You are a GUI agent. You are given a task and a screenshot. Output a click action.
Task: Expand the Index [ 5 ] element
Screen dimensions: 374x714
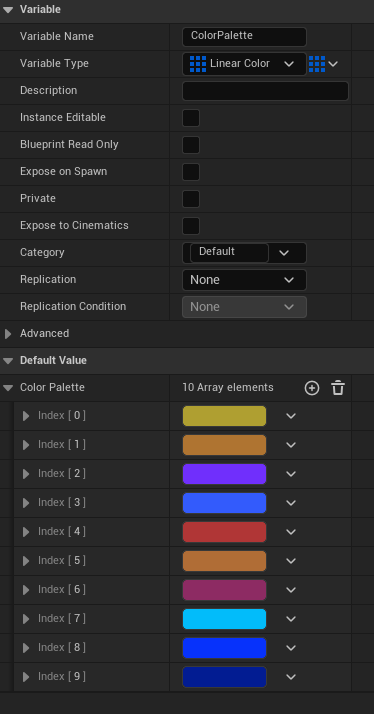click(26, 561)
